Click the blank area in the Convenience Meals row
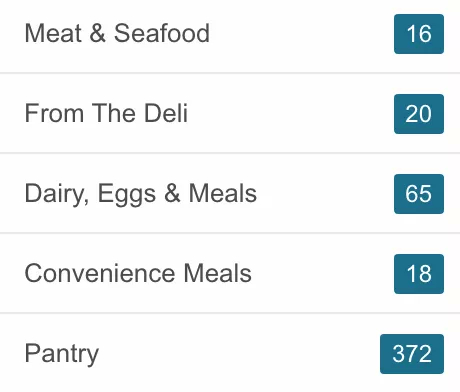Viewport: 460px width, 392px height. [x=323, y=273]
